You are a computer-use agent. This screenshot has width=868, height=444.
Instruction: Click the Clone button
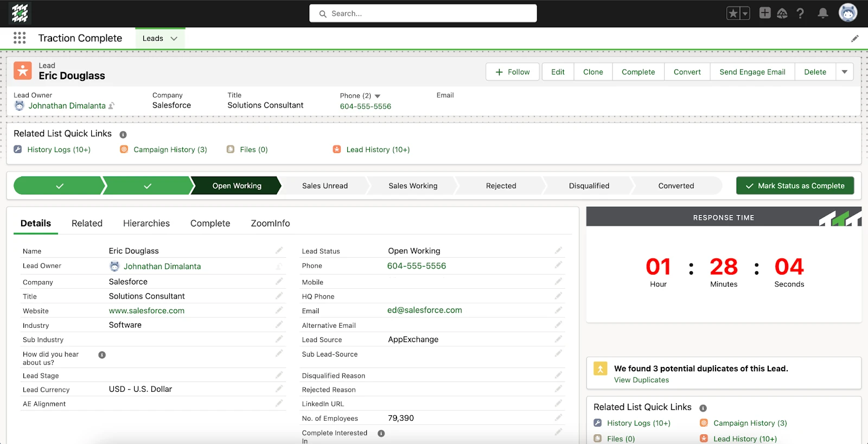click(x=593, y=72)
